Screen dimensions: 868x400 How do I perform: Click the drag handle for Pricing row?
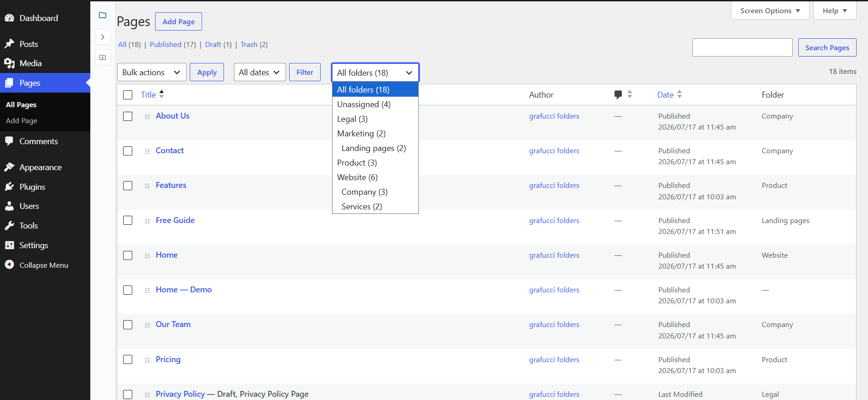pos(147,360)
